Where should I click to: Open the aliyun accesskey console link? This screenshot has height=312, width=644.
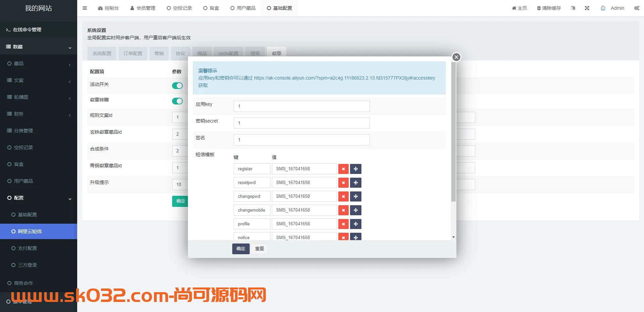(x=344, y=78)
